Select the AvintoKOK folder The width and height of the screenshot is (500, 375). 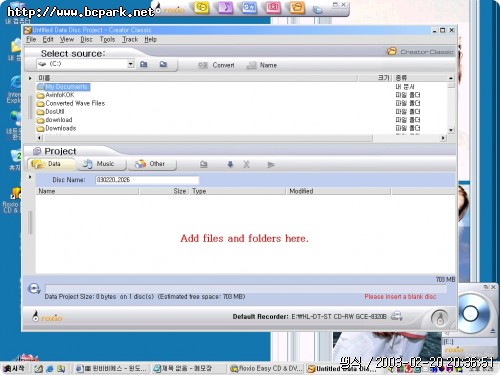click(x=55, y=95)
